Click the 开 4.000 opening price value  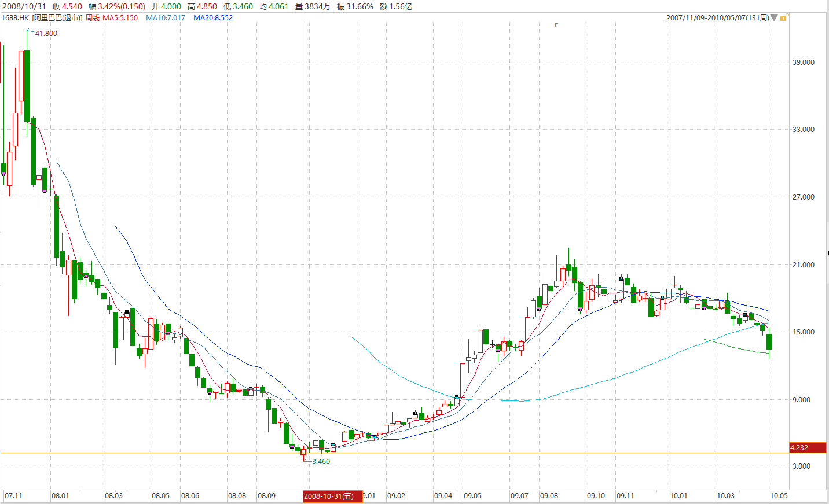167,6
